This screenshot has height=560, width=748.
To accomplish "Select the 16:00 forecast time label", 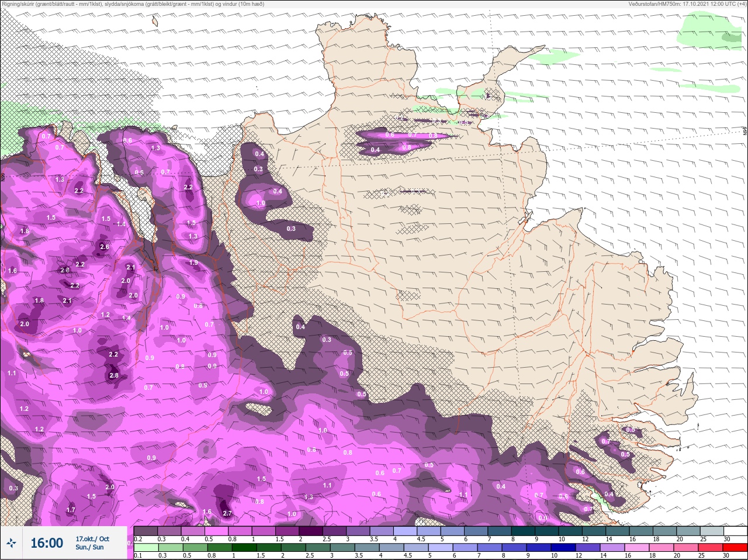I will pos(47,543).
